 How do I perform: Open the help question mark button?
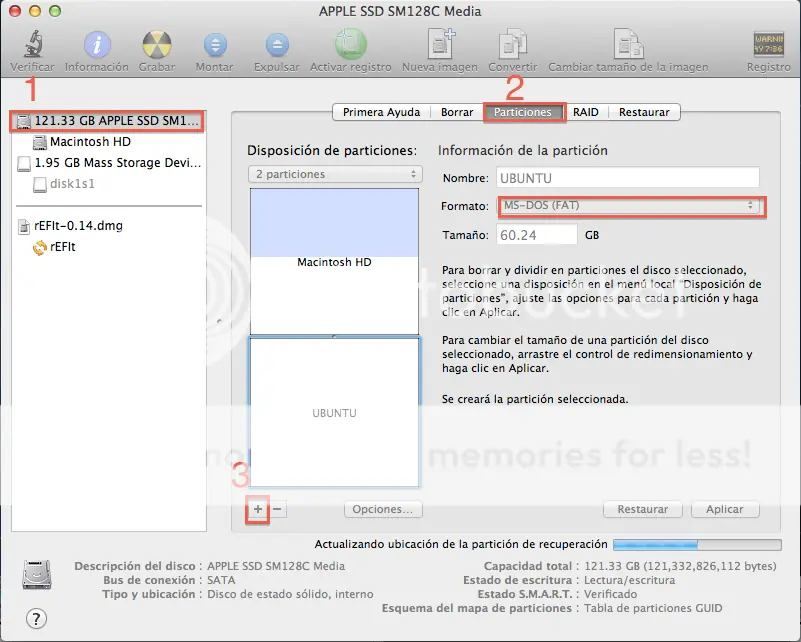click(36, 619)
